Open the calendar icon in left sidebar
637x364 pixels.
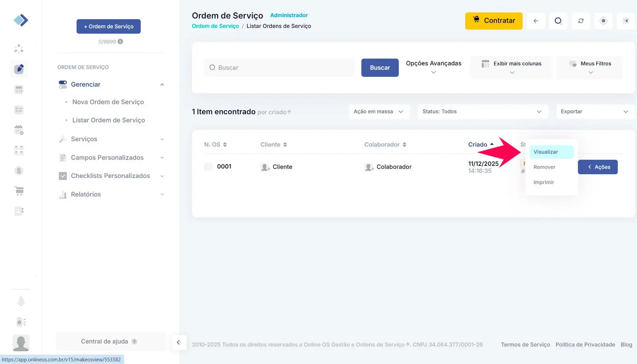pyautogui.click(x=19, y=130)
